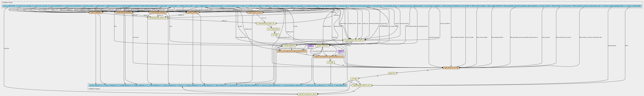Screen dimensions: 644x96
Task: Select the normal_bam input node
Action: pos(173,6)
